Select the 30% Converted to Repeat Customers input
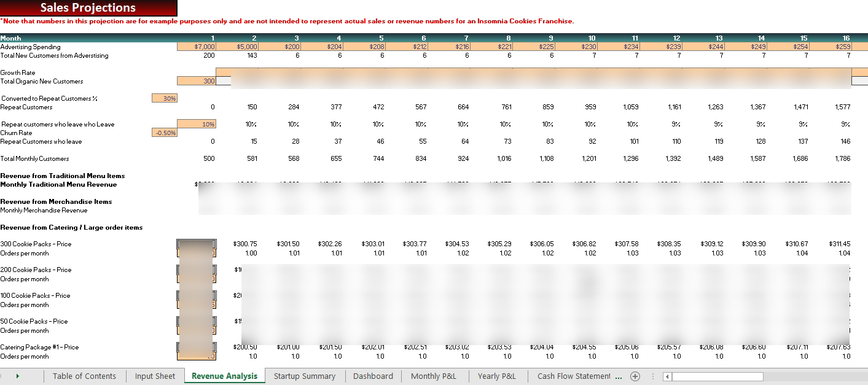This screenshot has width=868, height=385. pos(164,98)
